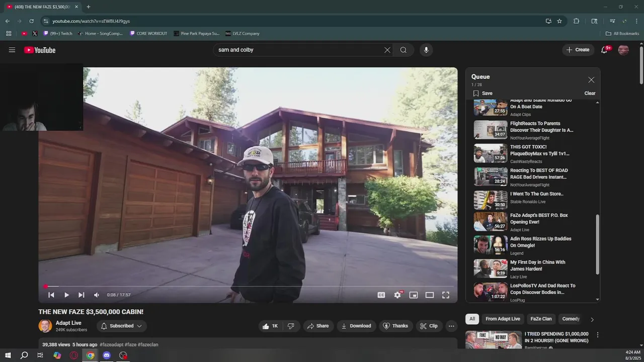The width and height of the screenshot is (644, 362).
Task: Close the Queue panel
Action: tap(591, 80)
